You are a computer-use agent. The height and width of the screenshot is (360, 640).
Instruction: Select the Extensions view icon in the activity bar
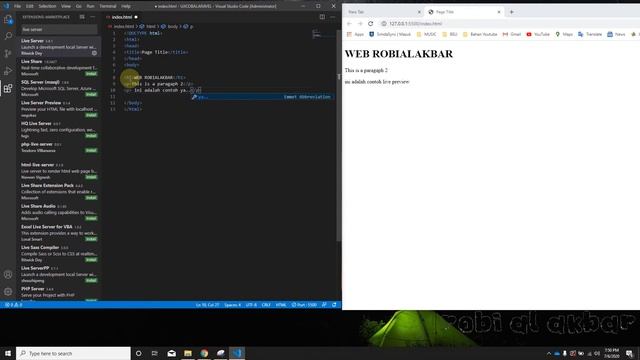point(8,88)
